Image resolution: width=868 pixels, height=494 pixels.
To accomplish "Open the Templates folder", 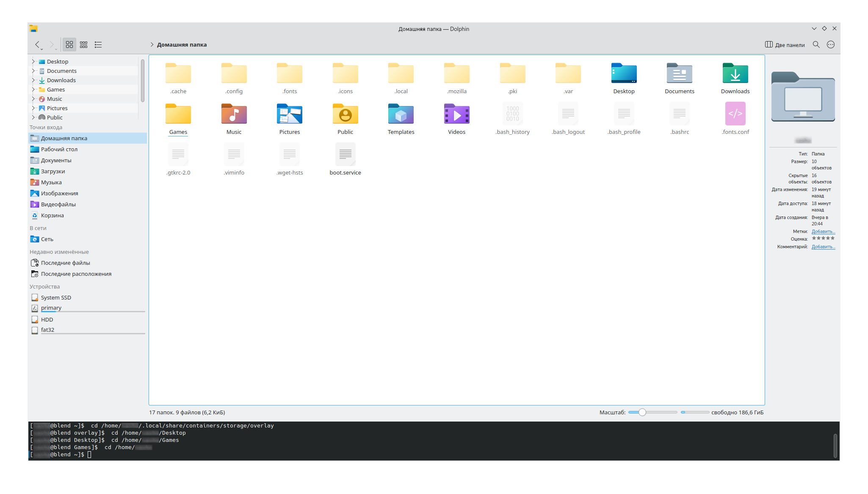I will coord(401,114).
